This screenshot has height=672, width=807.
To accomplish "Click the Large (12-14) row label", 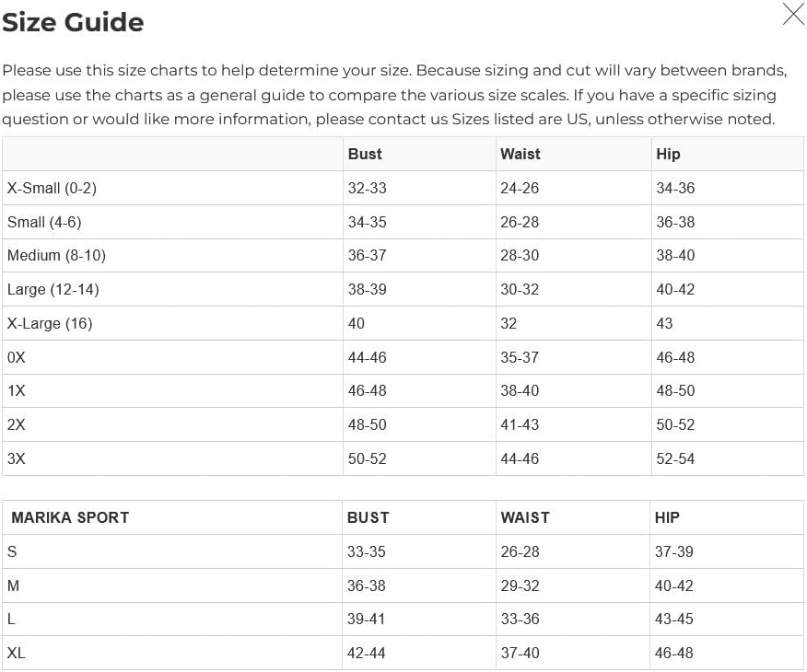I will pyautogui.click(x=53, y=289).
